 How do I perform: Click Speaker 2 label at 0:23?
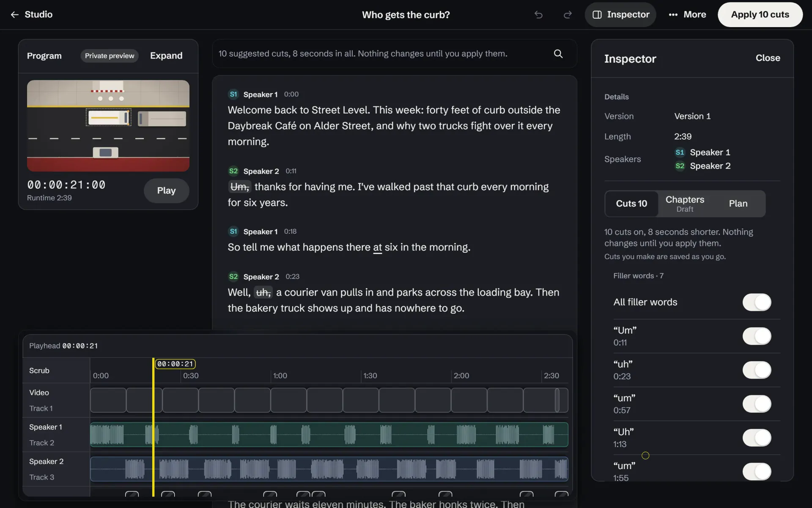261,277
